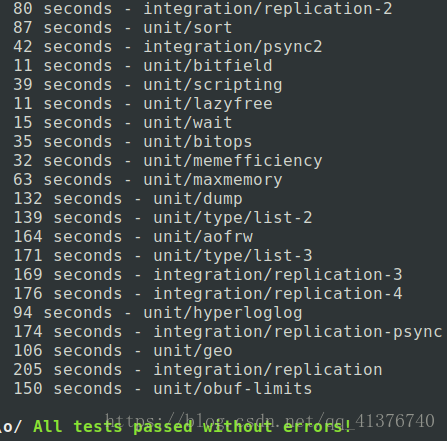Click the unit/wait output line
The height and width of the screenshot is (441, 447).
pyautogui.click(x=123, y=123)
